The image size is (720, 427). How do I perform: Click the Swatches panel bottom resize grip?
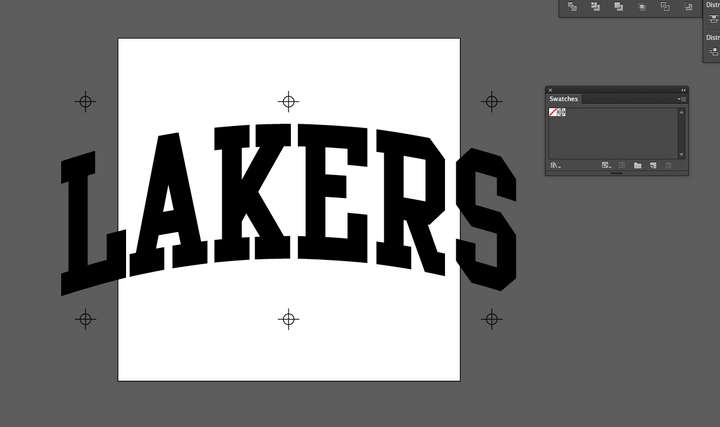pyautogui.click(x=617, y=173)
